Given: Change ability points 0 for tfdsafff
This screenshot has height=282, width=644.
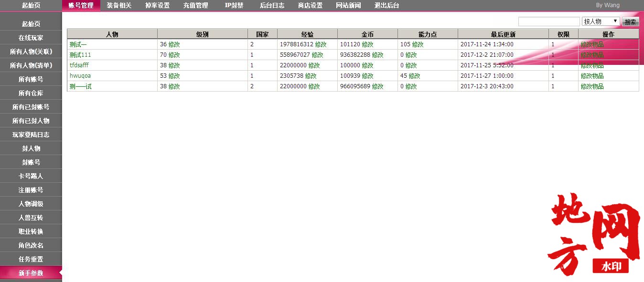Looking at the screenshot, I should point(411,65).
